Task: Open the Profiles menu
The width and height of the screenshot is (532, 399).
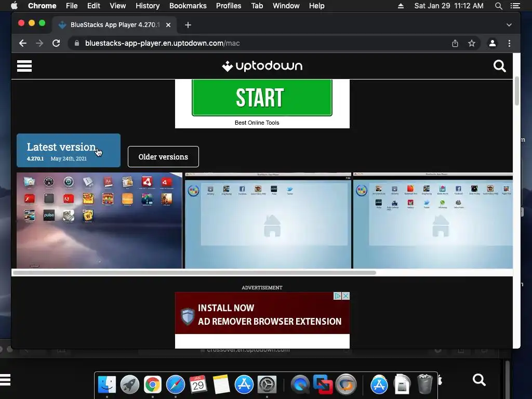Action: point(229,6)
